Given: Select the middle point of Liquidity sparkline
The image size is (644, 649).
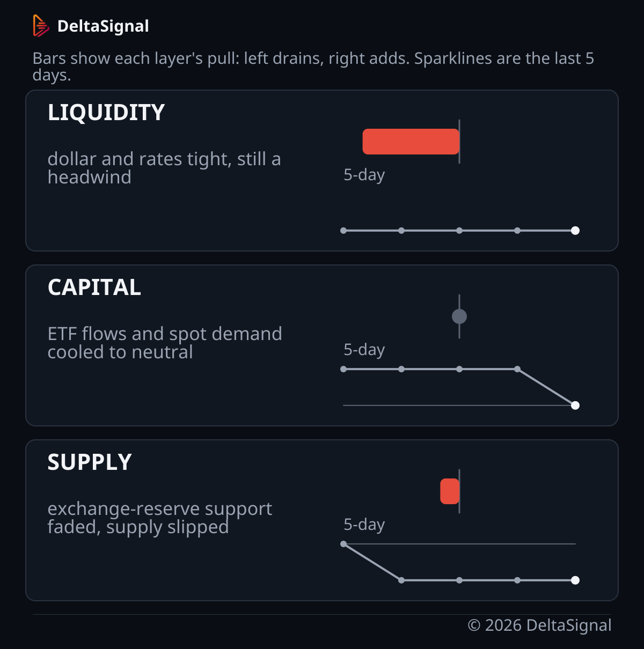Looking at the screenshot, I should tap(459, 231).
